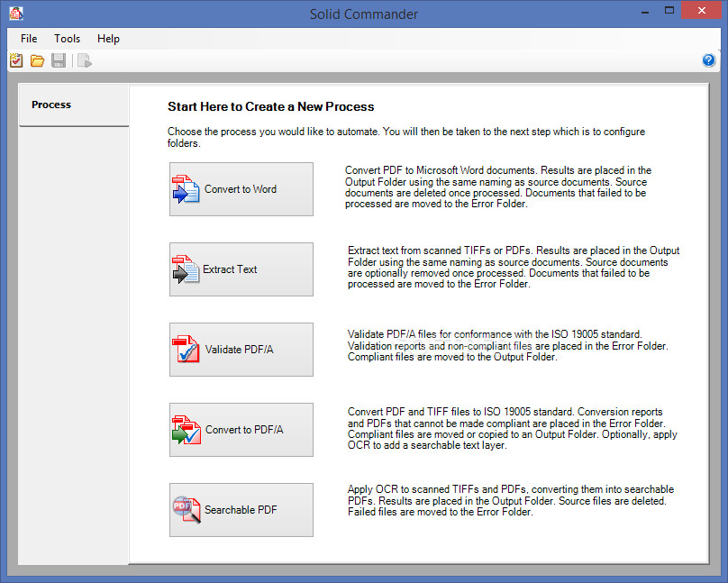Click the Solid Commander app icon in the title bar
This screenshot has height=583, width=728.
tap(16, 14)
